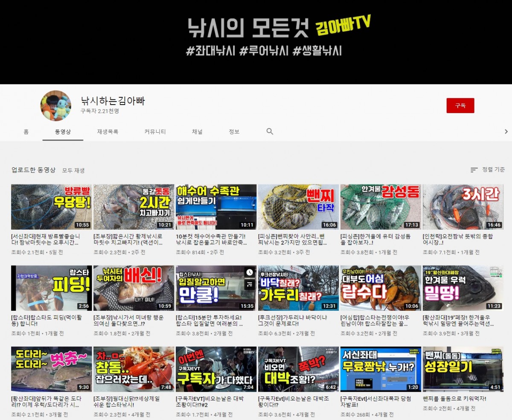Click the 낚시하는김아빠 channel avatar
The image size is (512, 420).
[x=55, y=106]
